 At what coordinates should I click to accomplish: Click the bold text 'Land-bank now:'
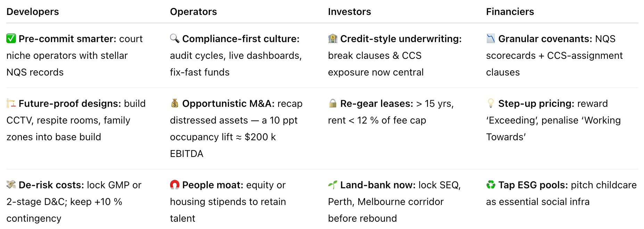[x=378, y=185]
